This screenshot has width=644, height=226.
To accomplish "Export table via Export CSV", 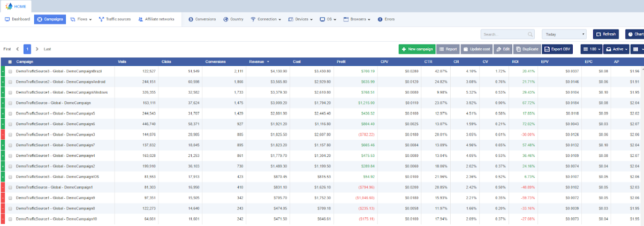I will pyautogui.click(x=557, y=49).
